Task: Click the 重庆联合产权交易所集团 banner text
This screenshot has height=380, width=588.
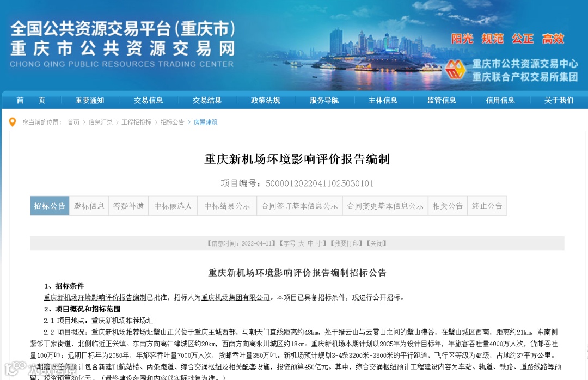Action: point(525,77)
